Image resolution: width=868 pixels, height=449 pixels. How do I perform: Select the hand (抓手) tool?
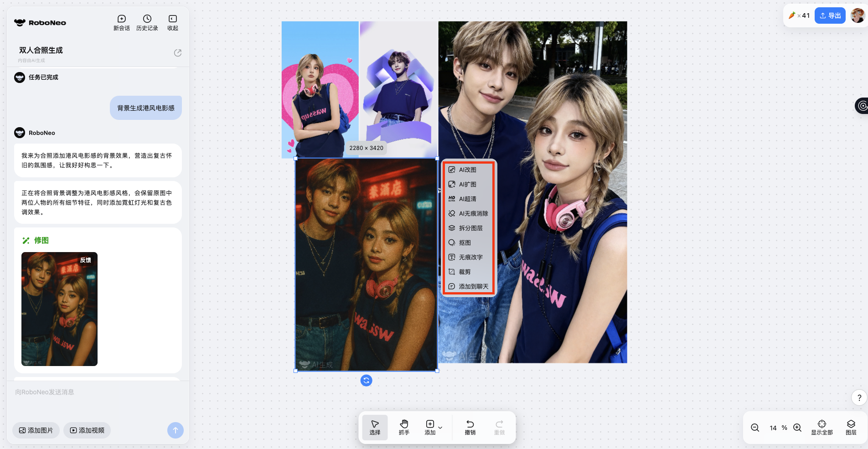[x=403, y=427]
